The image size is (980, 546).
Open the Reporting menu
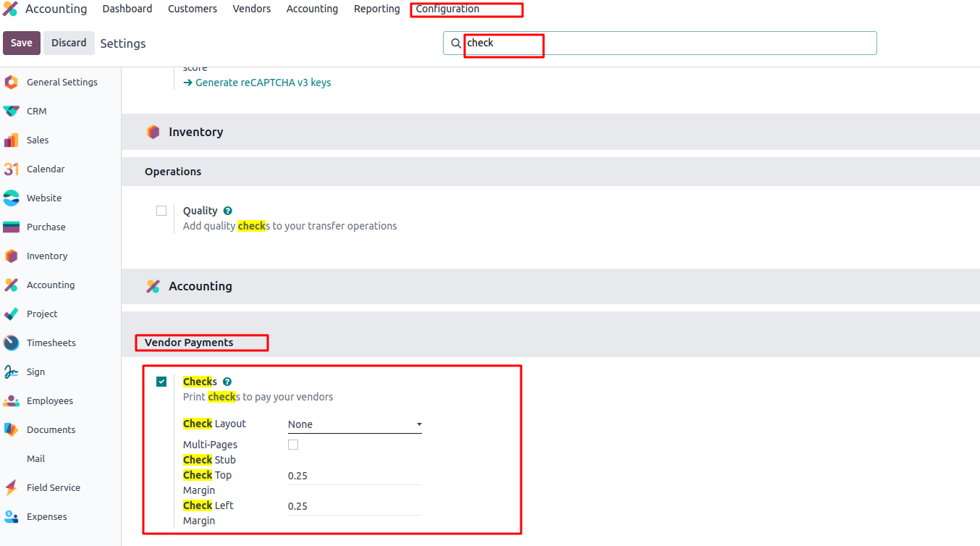coord(376,9)
